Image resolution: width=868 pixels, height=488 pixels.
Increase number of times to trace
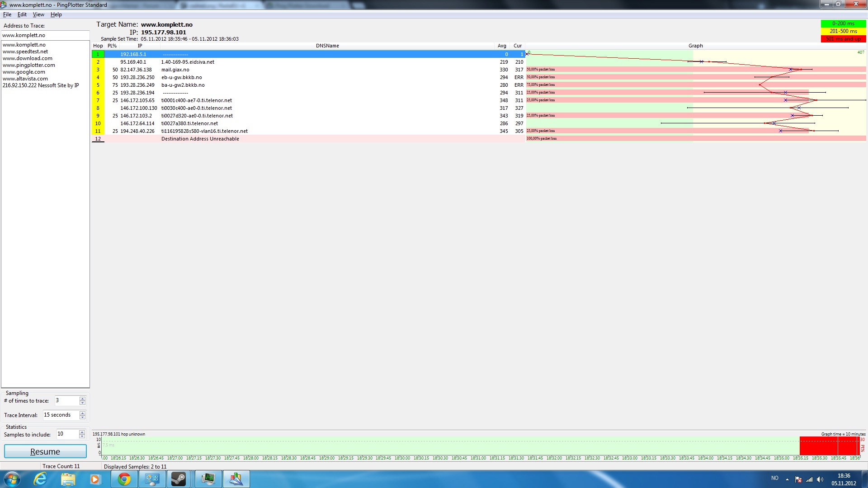tap(82, 399)
